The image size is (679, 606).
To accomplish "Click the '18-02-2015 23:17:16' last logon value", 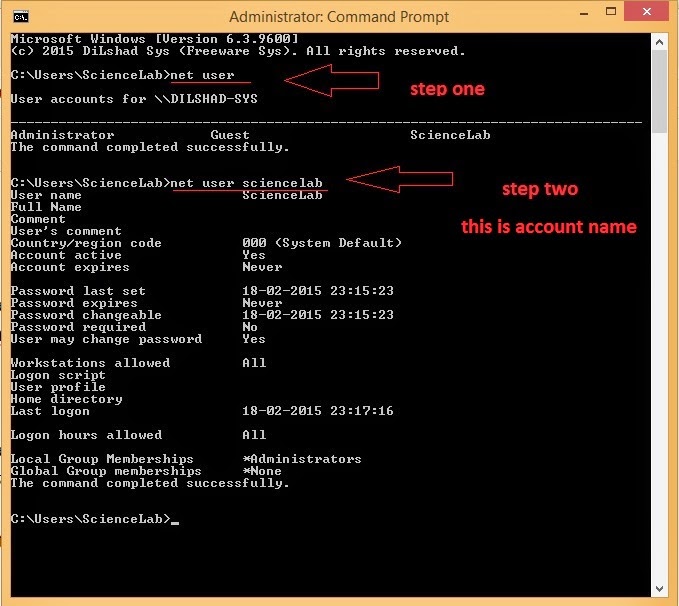I will 318,411.
